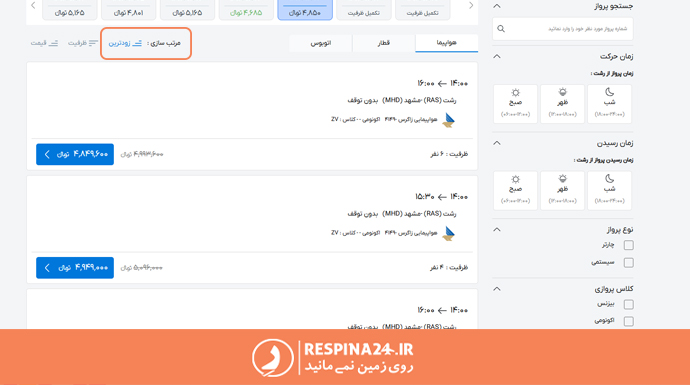Collapse the flight class (کلاس پروازی) section
This screenshot has width=690, height=385.
click(497, 289)
